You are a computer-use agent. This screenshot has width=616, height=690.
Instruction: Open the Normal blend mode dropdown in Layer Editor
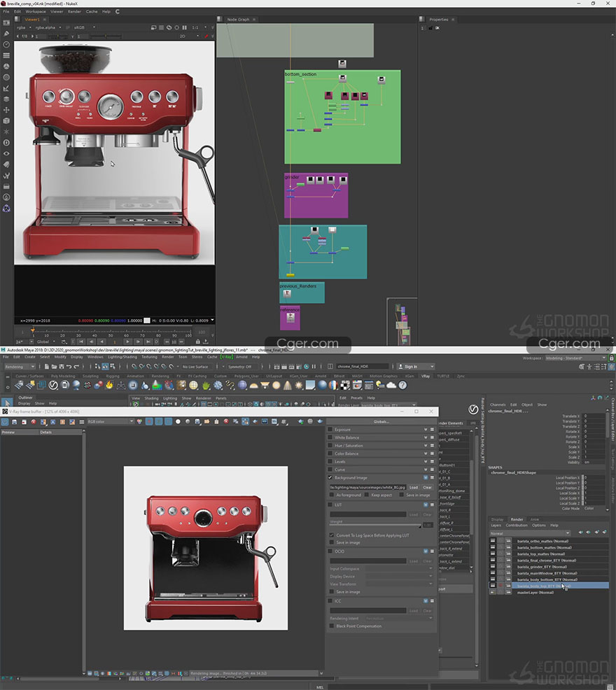tap(530, 533)
